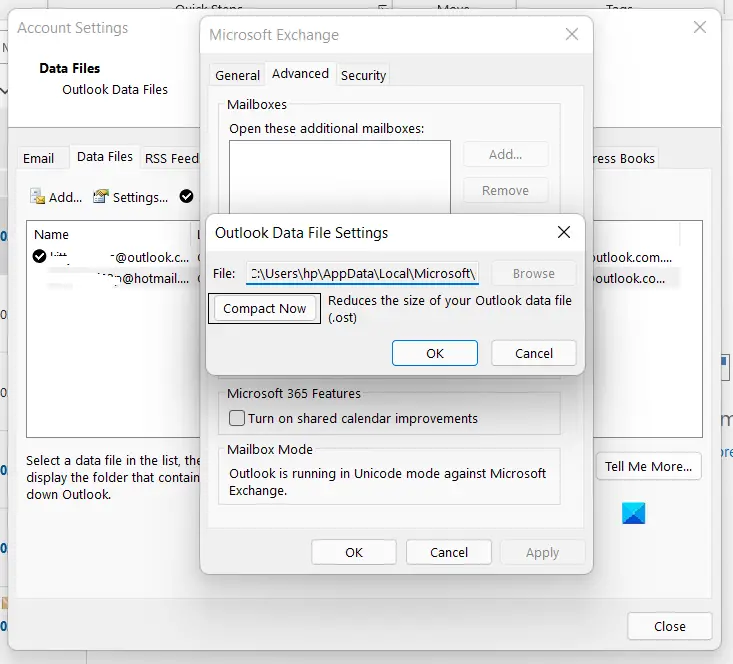Click the outlook.com.... location cell in the first row
The height and width of the screenshot is (664, 733).
click(x=631, y=257)
